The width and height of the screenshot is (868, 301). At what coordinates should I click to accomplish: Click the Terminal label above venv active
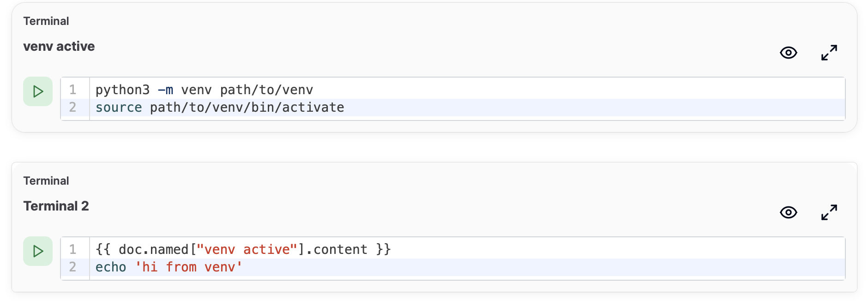pyautogui.click(x=46, y=21)
